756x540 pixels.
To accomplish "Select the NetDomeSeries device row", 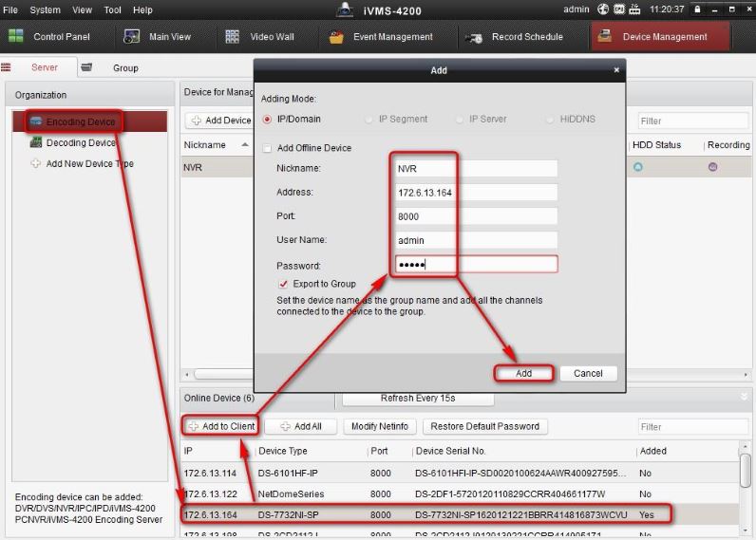I will pos(460,493).
